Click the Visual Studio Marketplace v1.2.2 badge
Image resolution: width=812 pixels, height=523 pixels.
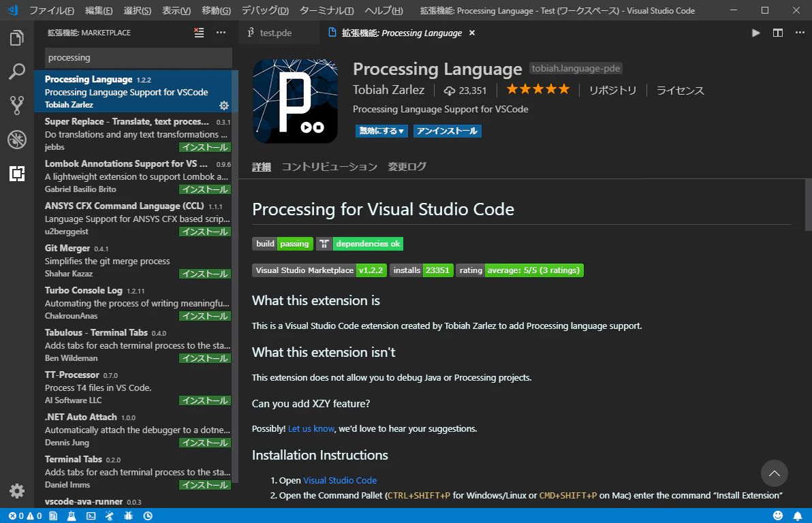click(319, 270)
